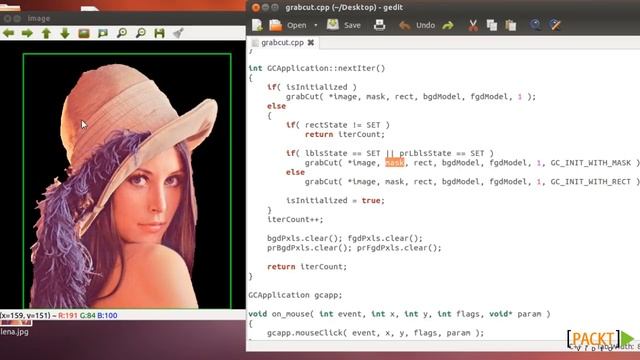Place cursor on 'isInitialized = true;' line
Image resolution: width=640 pixels, height=360 pixels.
click(x=335, y=200)
